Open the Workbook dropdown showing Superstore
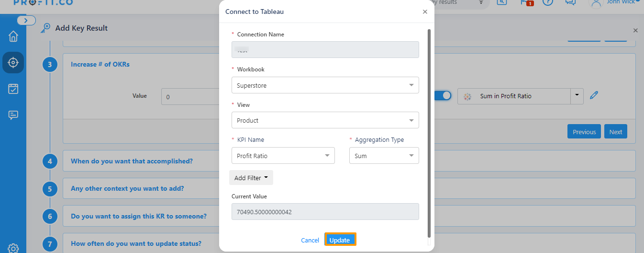 (325, 85)
